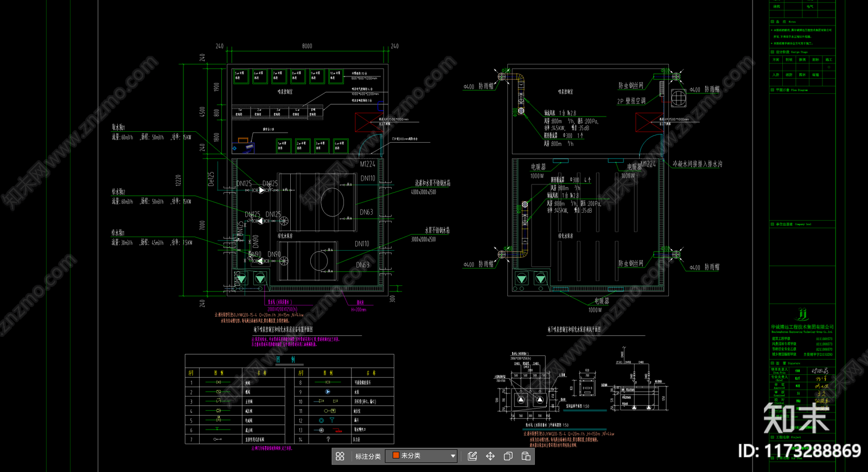Click the 知末 logo at bottom right
This screenshot has height=472, width=868.
pos(796,418)
